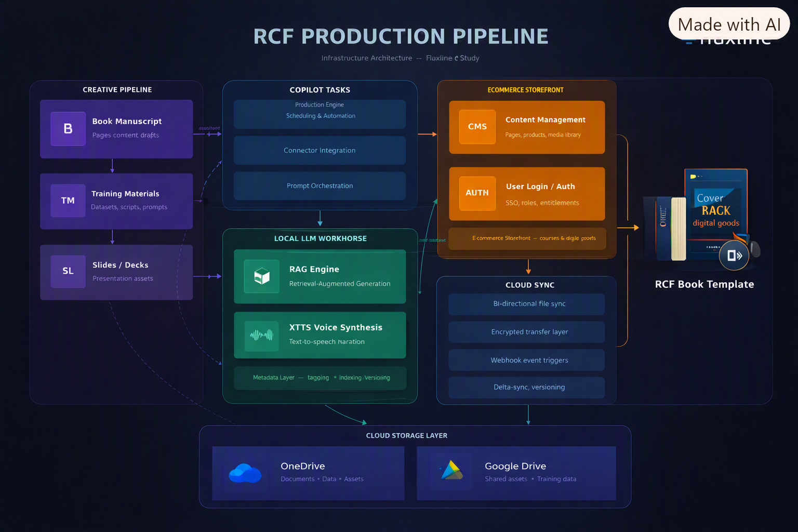Select the XTTS Voice Synthesis waveform icon

click(262, 335)
